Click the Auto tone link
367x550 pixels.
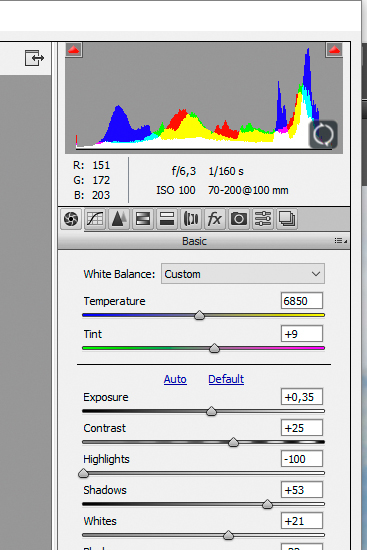coord(175,379)
